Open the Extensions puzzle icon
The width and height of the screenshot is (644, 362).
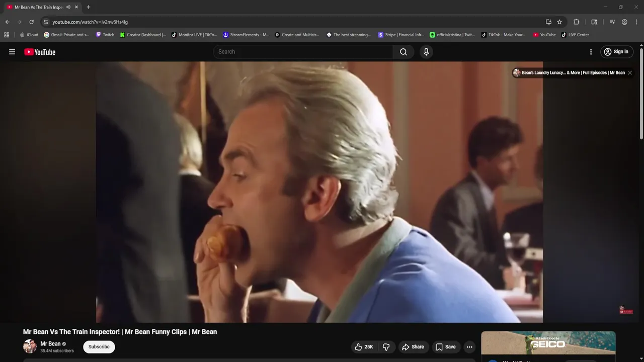point(577,22)
